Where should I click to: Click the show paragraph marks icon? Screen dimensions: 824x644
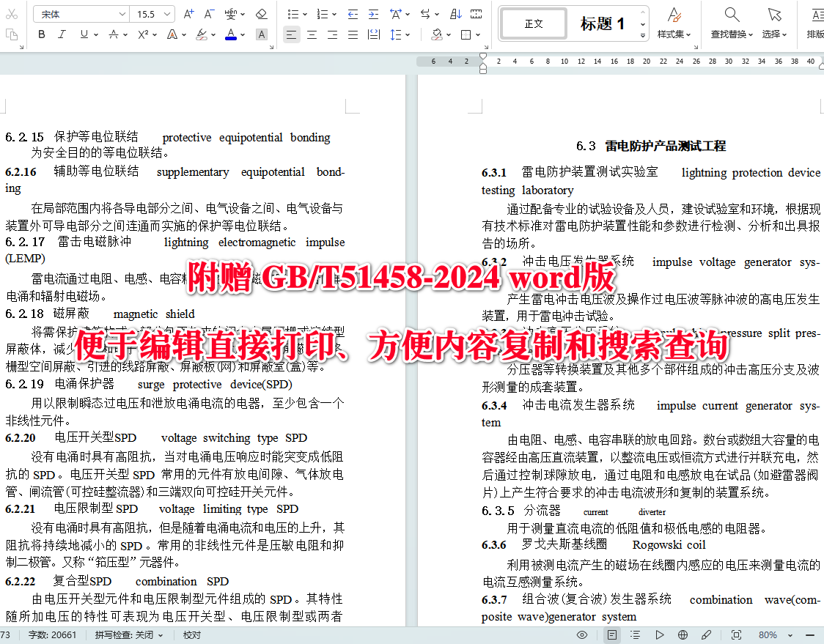click(476, 14)
